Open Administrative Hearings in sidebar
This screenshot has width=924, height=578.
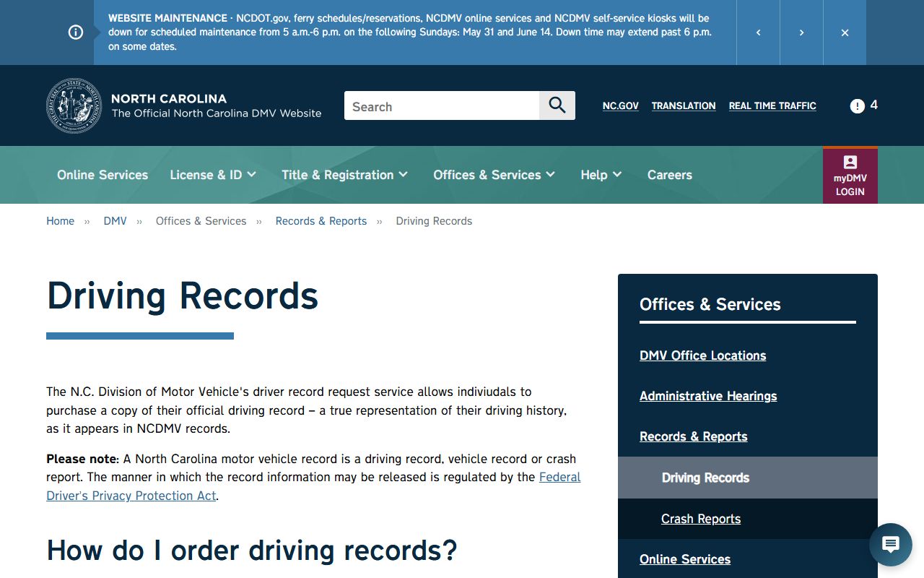(708, 396)
